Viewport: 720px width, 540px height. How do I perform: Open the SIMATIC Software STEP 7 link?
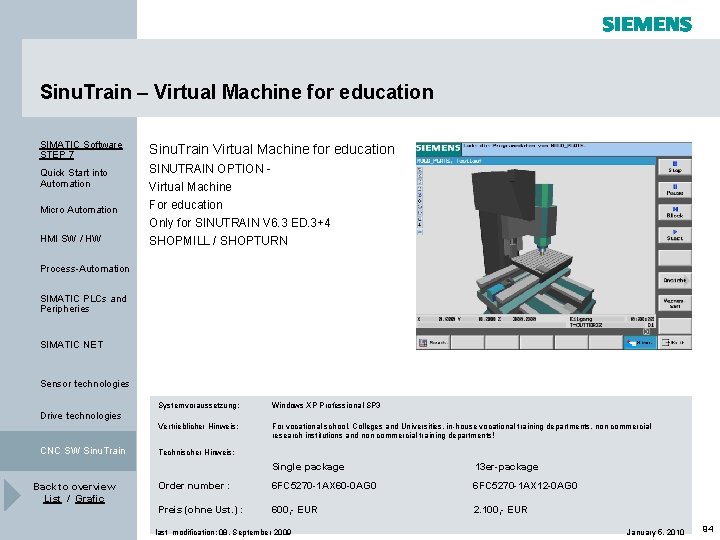click(x=81, y=150)
